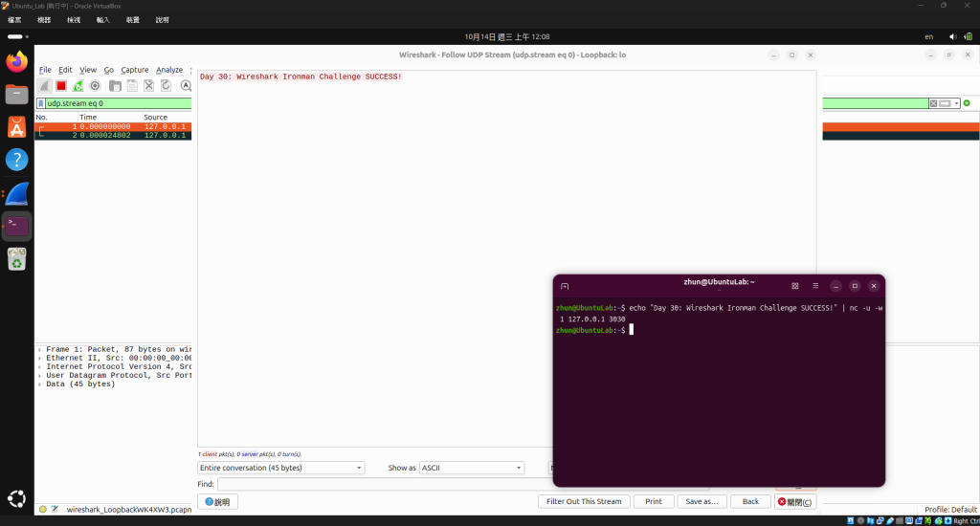Open display filter history dropdown arrow
980x526 pixels.
956,103
